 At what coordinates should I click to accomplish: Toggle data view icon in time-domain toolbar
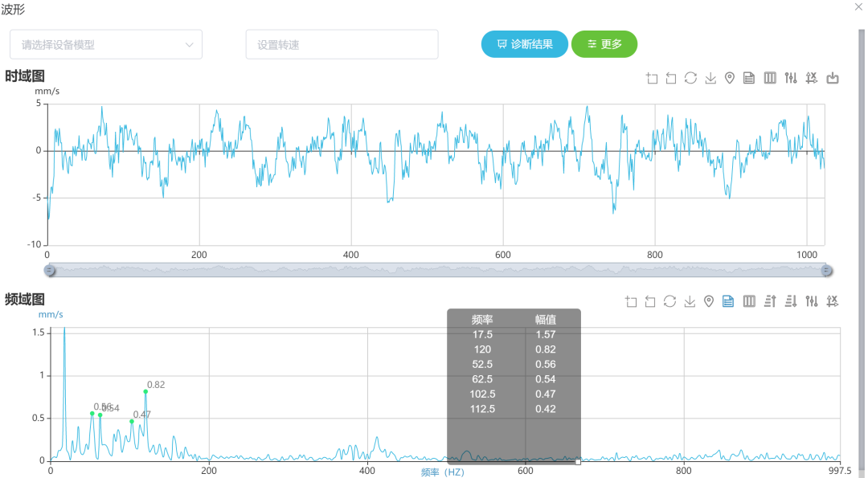pyautogui.click(x=749, y=78)
